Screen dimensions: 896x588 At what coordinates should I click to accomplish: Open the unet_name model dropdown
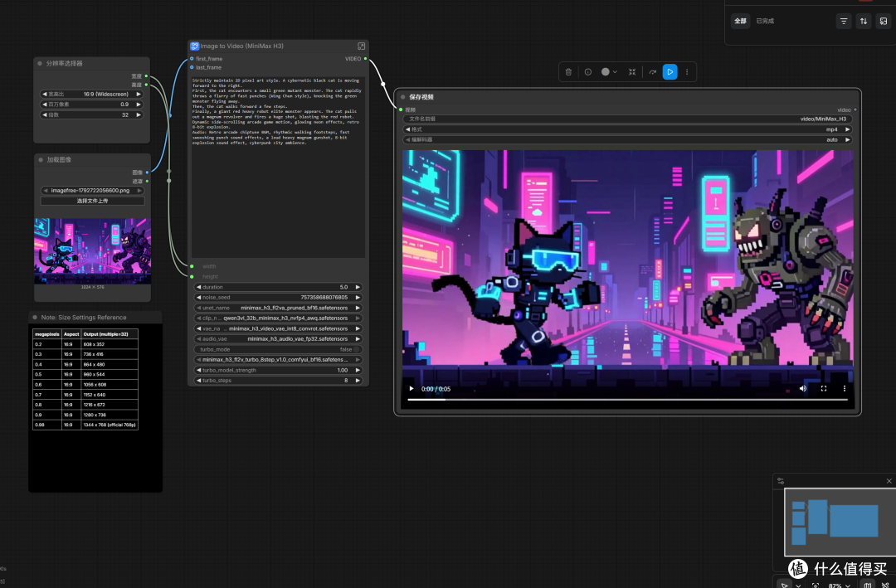pyautogui.click(x=278, y=308)
